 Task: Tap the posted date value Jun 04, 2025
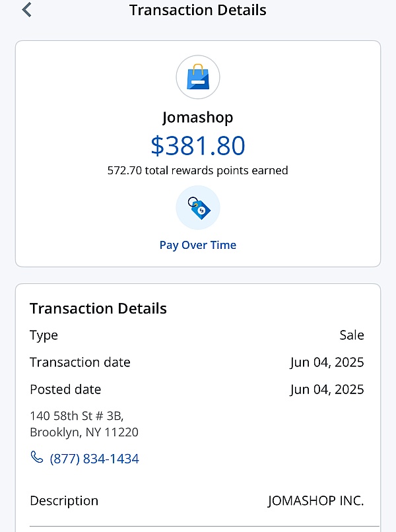[327, 389]
